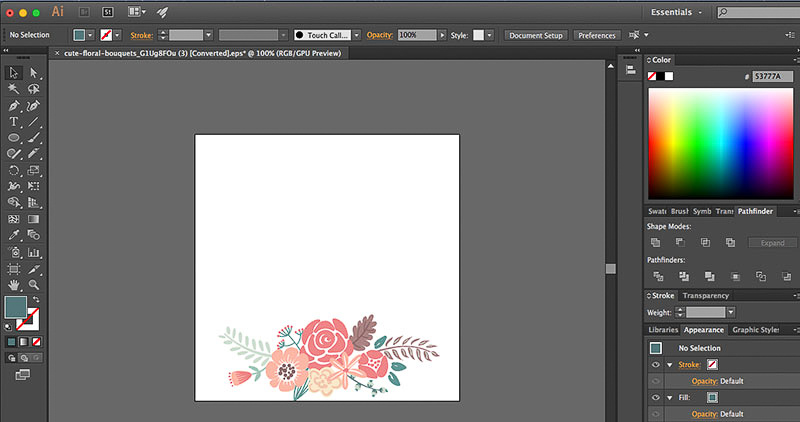
Task: Switch to the Pathfinder tab
Action: (x=755, y=211)
